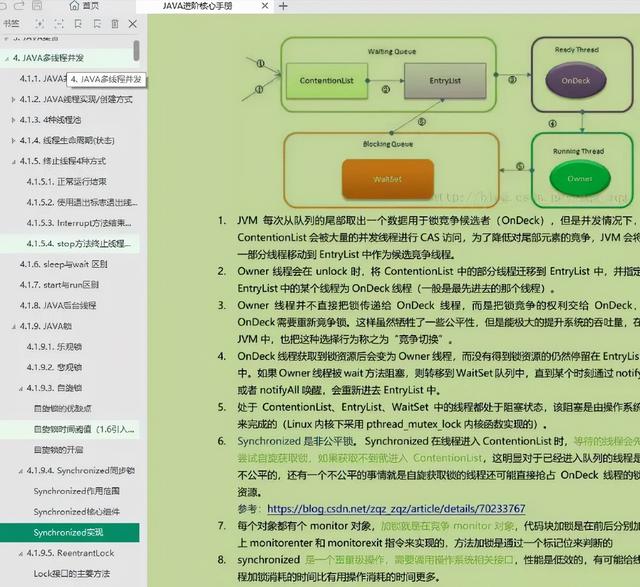Click the ContentionList box in diagram

tap(327, 81)
